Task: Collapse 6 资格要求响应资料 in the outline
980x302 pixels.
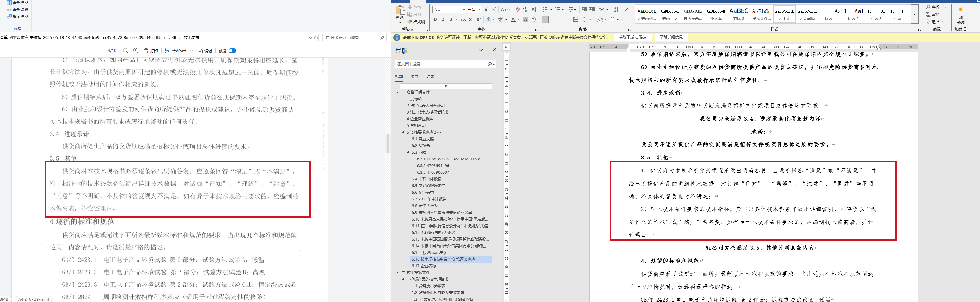Action: 403,132
